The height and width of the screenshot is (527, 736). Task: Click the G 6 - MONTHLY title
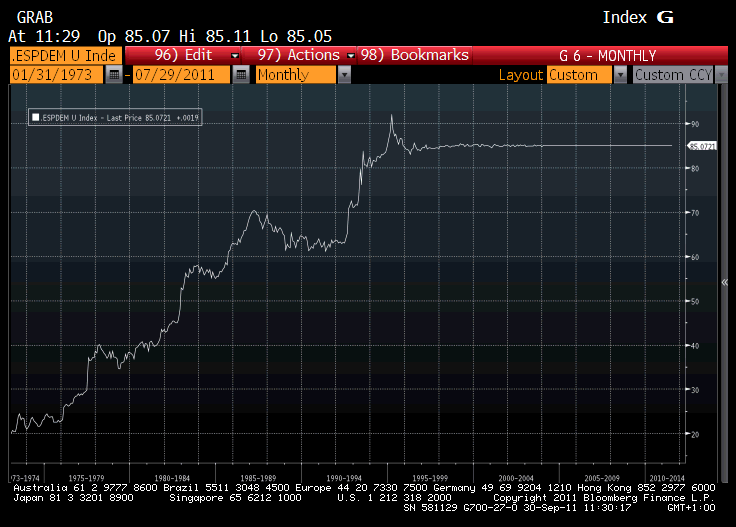607,56
